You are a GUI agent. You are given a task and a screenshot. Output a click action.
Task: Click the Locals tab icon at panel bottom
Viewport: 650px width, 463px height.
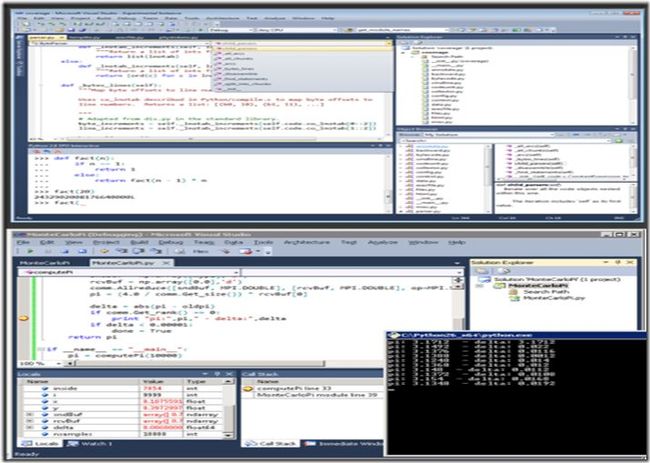pos(27,444)
